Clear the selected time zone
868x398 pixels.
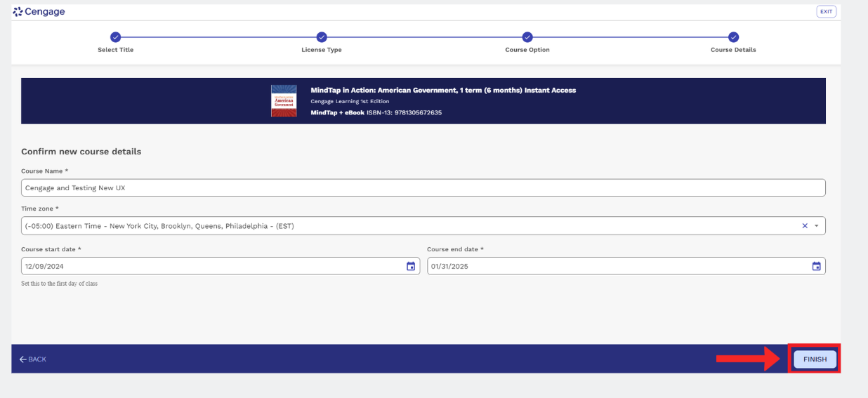(x=805, y=226)
